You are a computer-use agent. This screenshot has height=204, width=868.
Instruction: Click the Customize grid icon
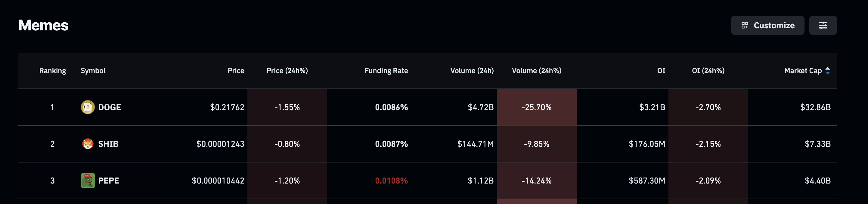(745, 25)
